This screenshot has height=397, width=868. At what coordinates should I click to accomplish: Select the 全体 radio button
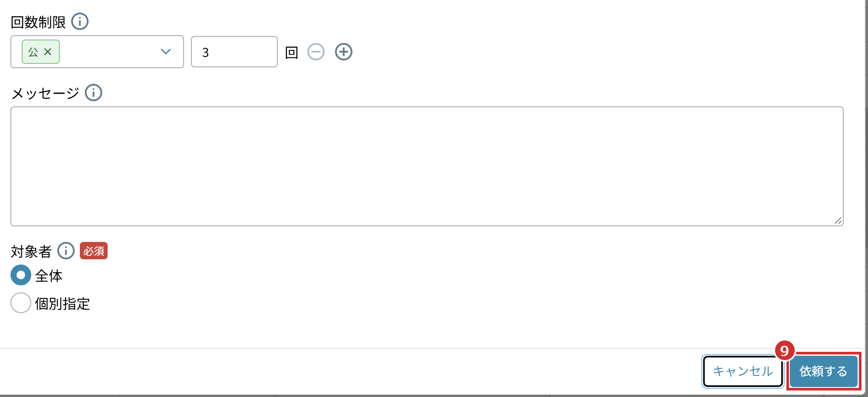21,275
